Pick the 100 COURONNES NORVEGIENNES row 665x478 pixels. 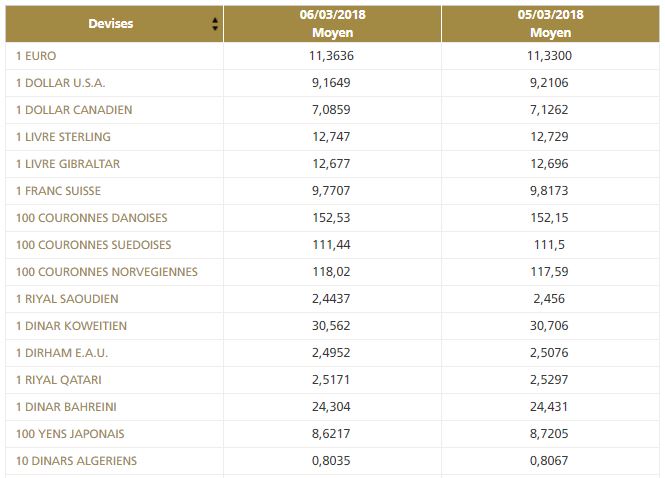click(x=106, y=272)
